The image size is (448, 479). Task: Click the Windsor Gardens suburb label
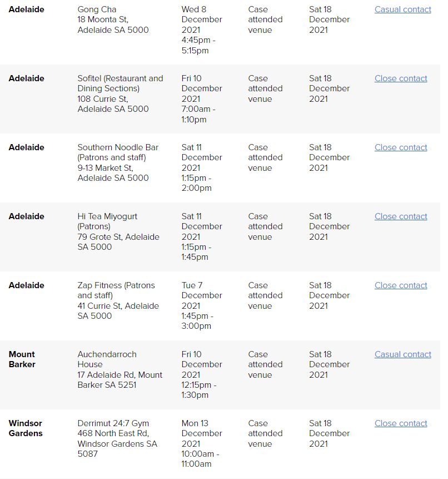(x=25, y=428)
